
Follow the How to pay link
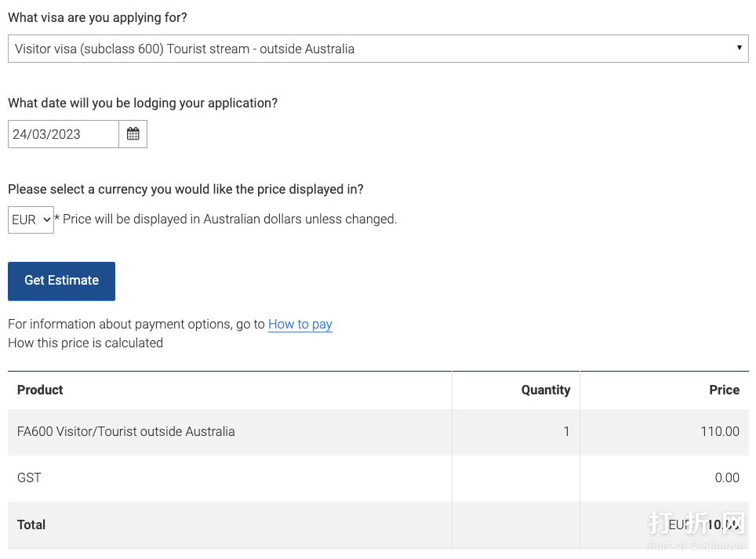[300, 324]
